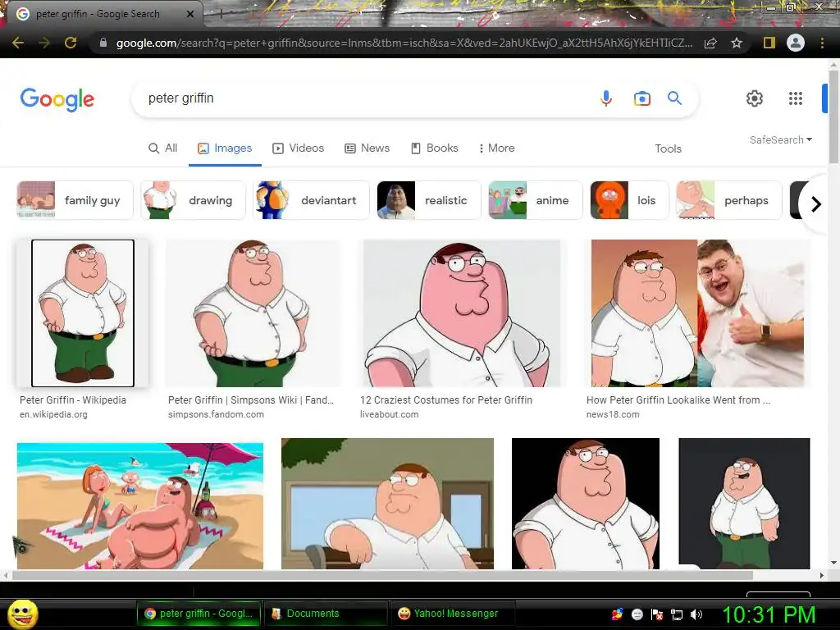
Task: Click the liveabout.com Peter Griffin image
Action: (462, 313)
